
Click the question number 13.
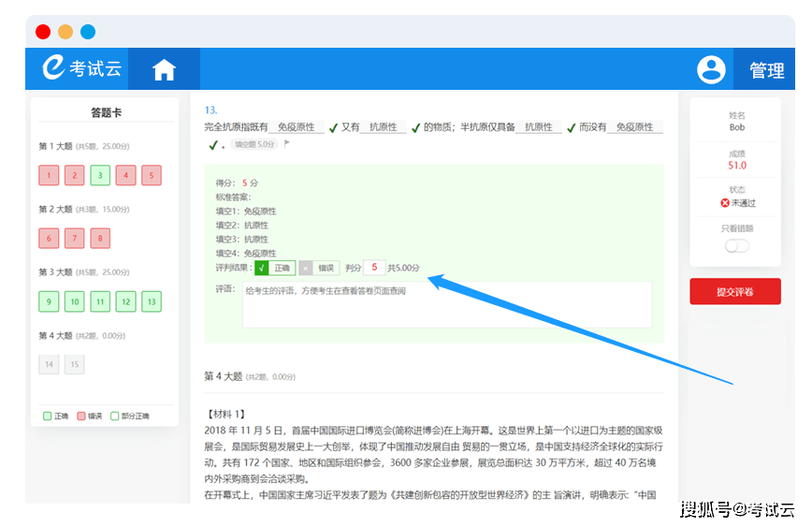pyautogui.click(x=210, y=110)
